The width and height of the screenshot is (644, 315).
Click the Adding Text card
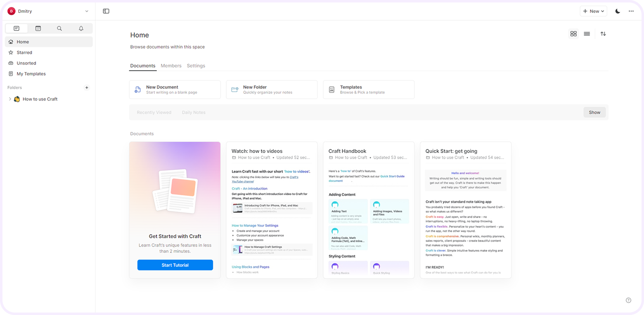point(348,211)
